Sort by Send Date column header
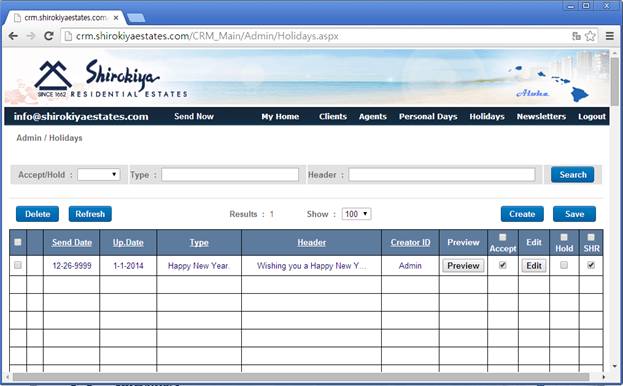The image size is (623, 386). [72, 242]
